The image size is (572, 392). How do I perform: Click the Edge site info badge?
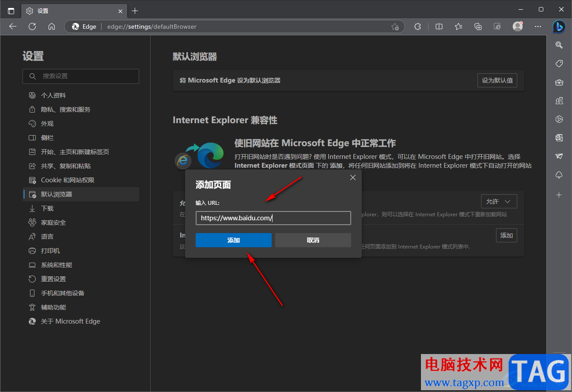tap(84, 26)
